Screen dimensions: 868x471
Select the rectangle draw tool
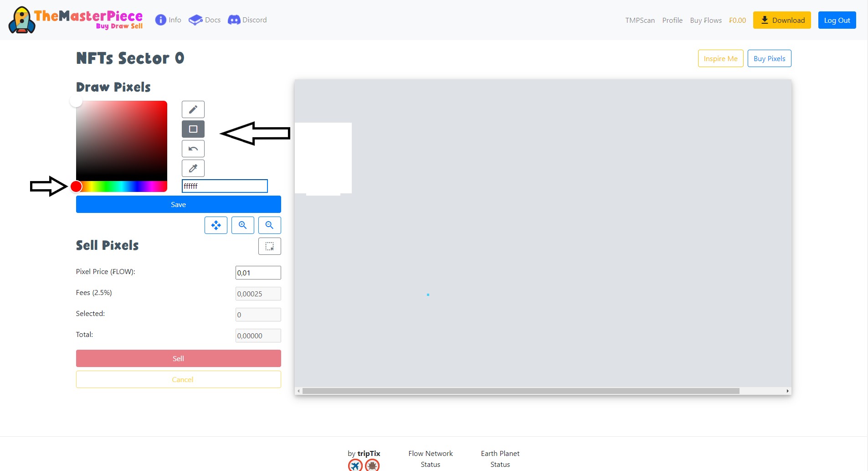tap(193, 129)
